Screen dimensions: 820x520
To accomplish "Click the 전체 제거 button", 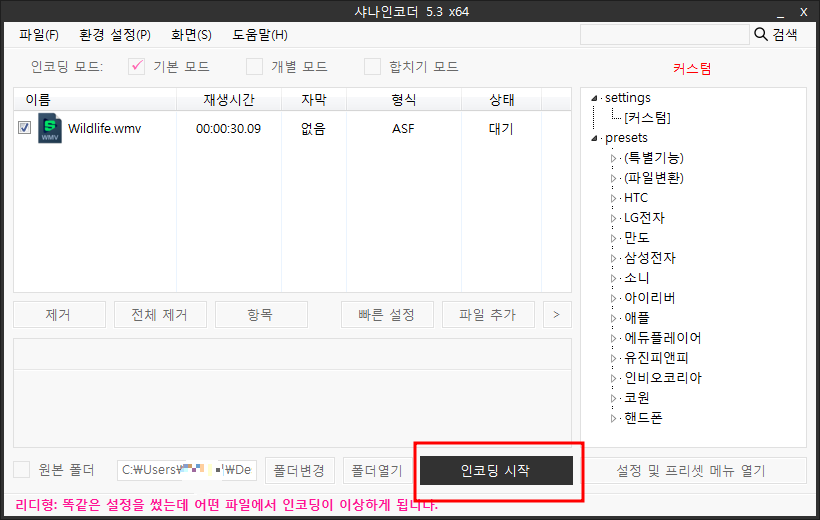I will (x=160, y=314).
